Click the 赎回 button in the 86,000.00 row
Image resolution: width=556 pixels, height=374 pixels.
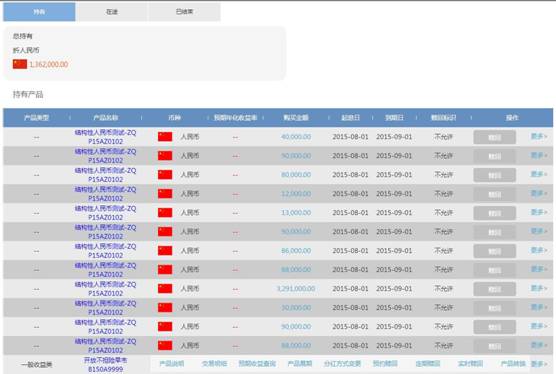pyautogui.click(x=494, y=251)
